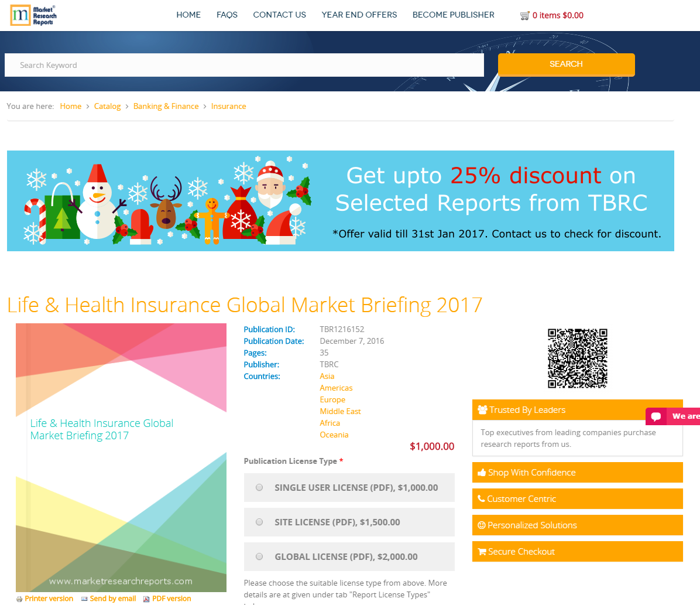This screenshot has height=605, width=700.
Task: Open the FAQS menu item
Action: coord(227,15)
